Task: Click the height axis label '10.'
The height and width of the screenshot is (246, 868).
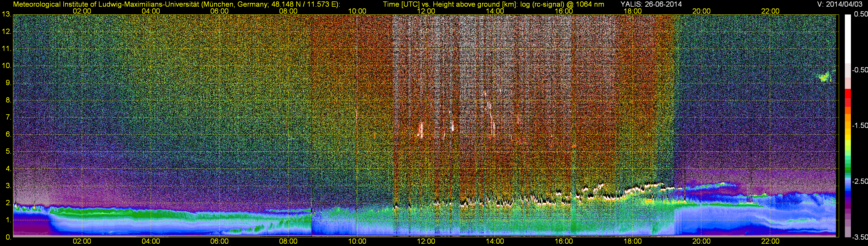Action: coord(7,66)
